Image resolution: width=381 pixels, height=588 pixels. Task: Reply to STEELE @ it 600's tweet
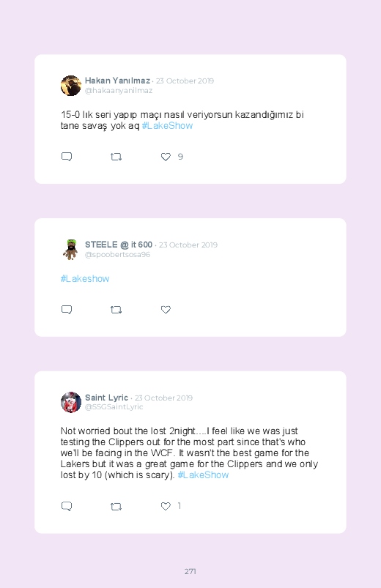pyautogui.click(x=67, y=309)
